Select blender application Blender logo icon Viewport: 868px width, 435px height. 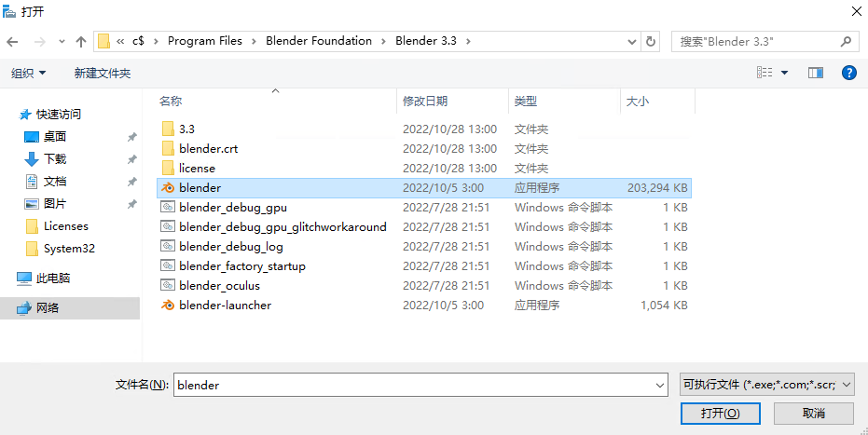click(x=167, y=188)
